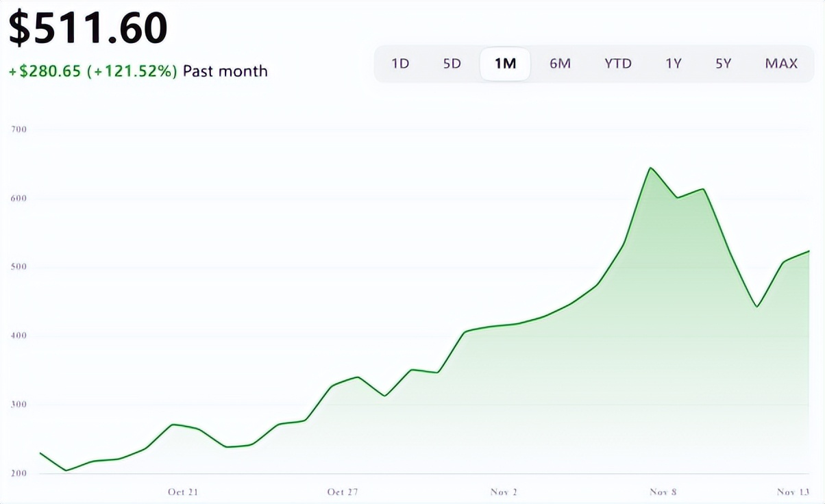The height and width of the screenshot is (504, 825).
Task: Click the "Past month" label
Action: (x=225, y=71)
